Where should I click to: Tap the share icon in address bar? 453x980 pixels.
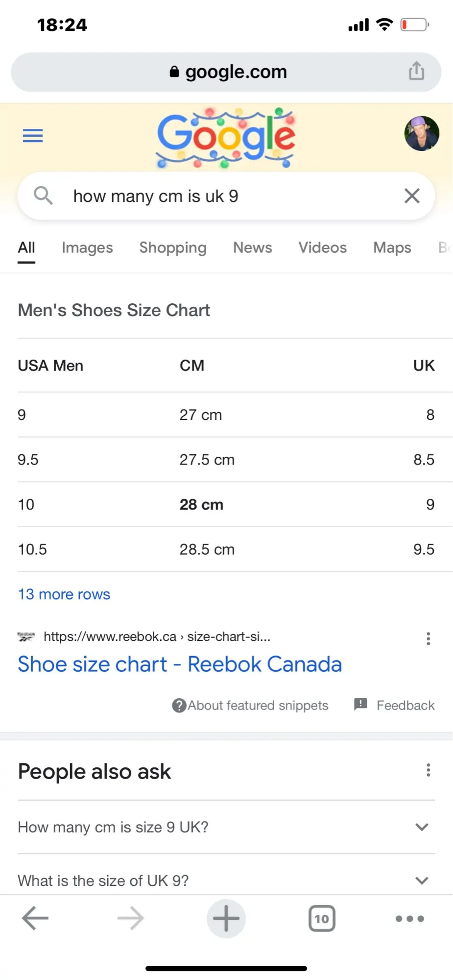pyautogui.click(x=416, y=71)
